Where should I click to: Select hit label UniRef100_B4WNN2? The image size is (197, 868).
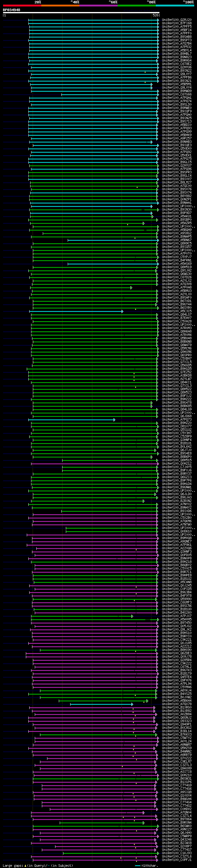(177, 751)
